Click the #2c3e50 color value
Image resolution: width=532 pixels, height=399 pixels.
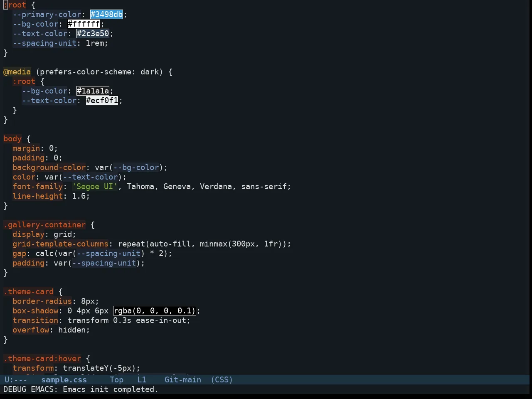click(93, 34)
